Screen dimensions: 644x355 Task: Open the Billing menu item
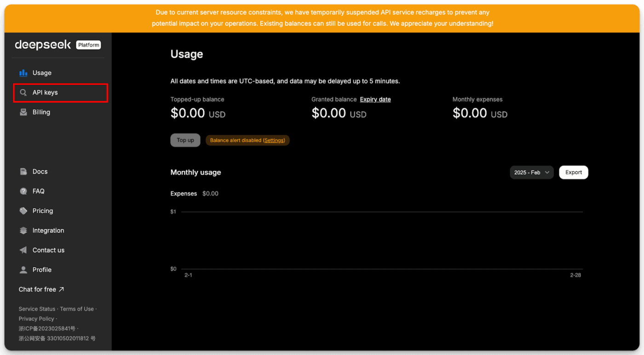pyautogui.click(x=41, y=112)
